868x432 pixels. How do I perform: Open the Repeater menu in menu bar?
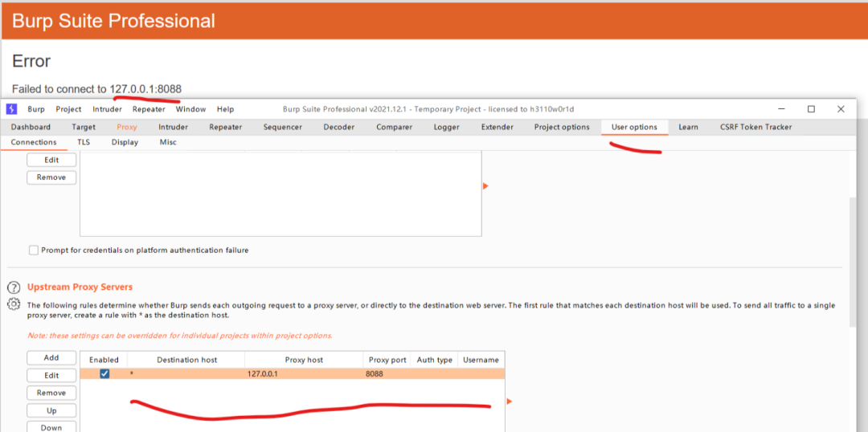pyautogui.click(x=149, y=109)
